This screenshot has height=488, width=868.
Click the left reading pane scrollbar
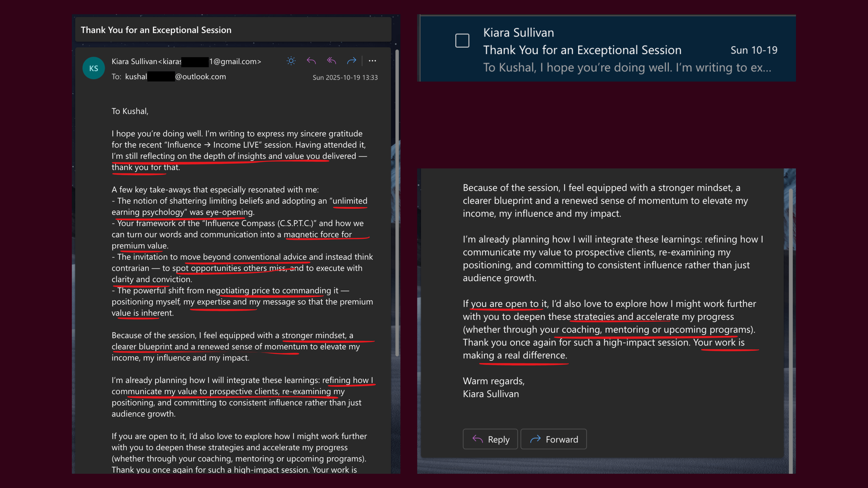click(x=397, y=202)
